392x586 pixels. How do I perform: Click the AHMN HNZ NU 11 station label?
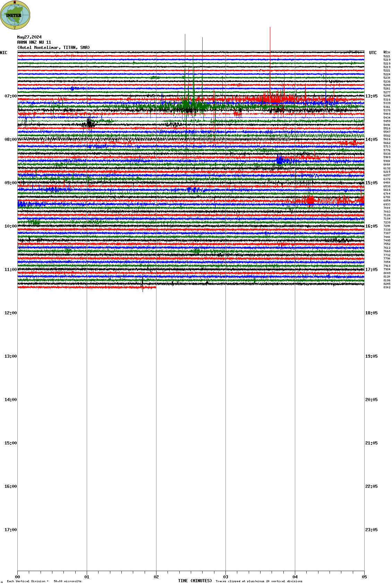34,42
